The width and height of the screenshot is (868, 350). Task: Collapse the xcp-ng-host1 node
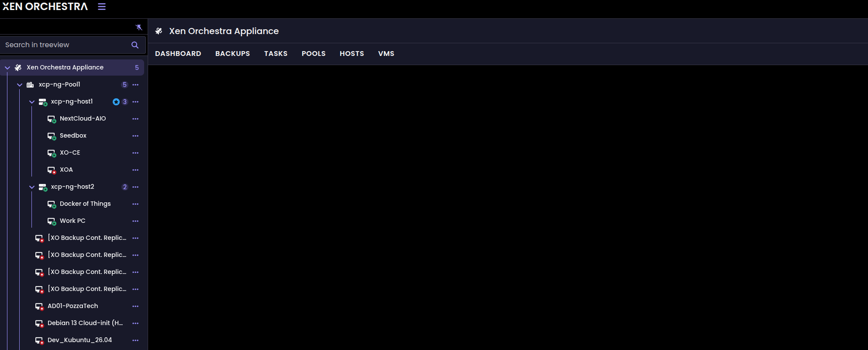click(32, 102)
